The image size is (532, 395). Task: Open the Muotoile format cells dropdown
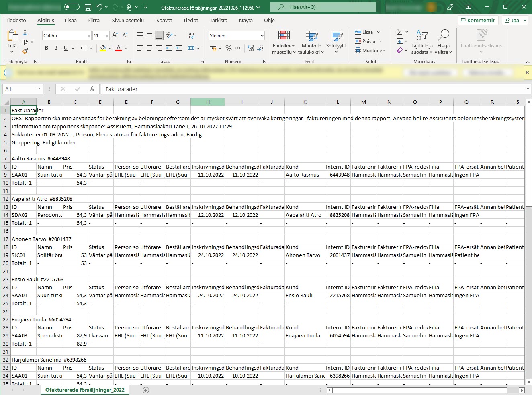tap(370, 51)
